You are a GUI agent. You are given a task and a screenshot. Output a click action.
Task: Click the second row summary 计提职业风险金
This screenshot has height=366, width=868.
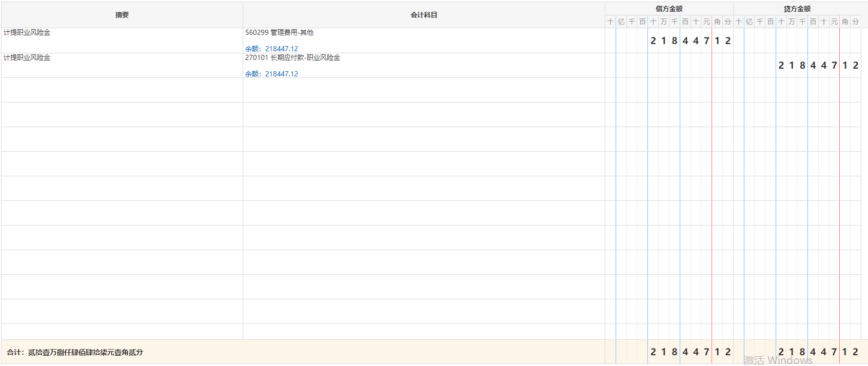[27, 58]
